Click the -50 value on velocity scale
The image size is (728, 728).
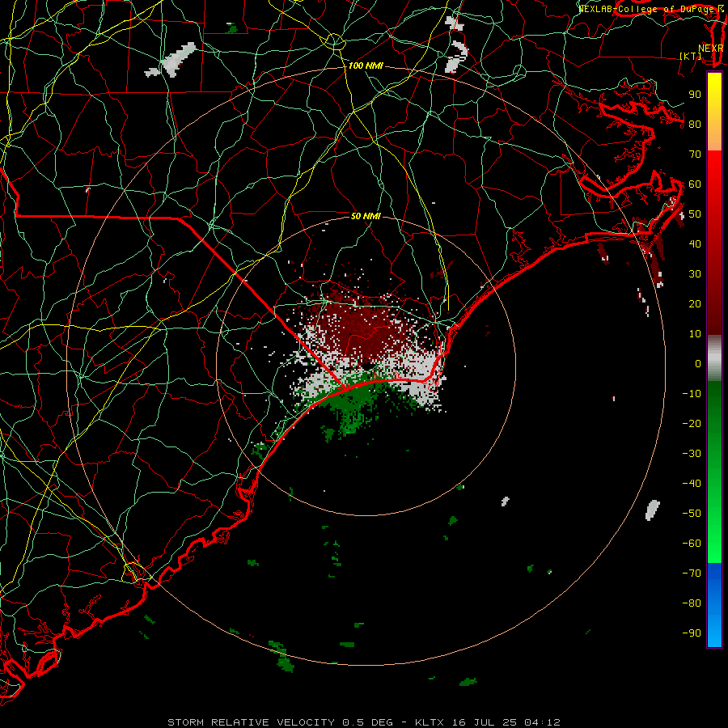(692, 514)
